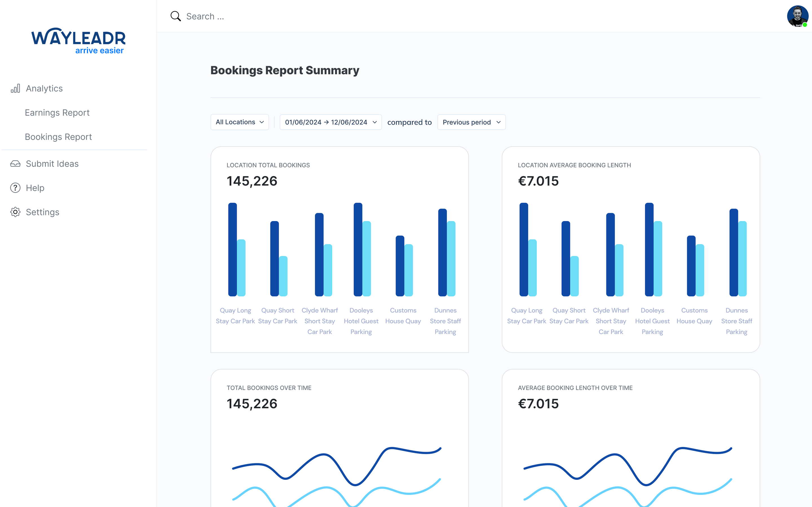Open the date range selector

point(330,122)
